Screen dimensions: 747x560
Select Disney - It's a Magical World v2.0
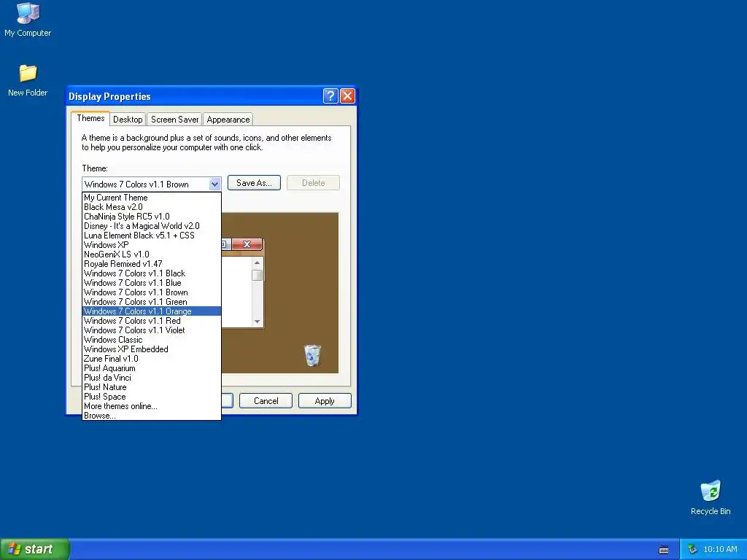pyautogui.click(x=152, y=226)
